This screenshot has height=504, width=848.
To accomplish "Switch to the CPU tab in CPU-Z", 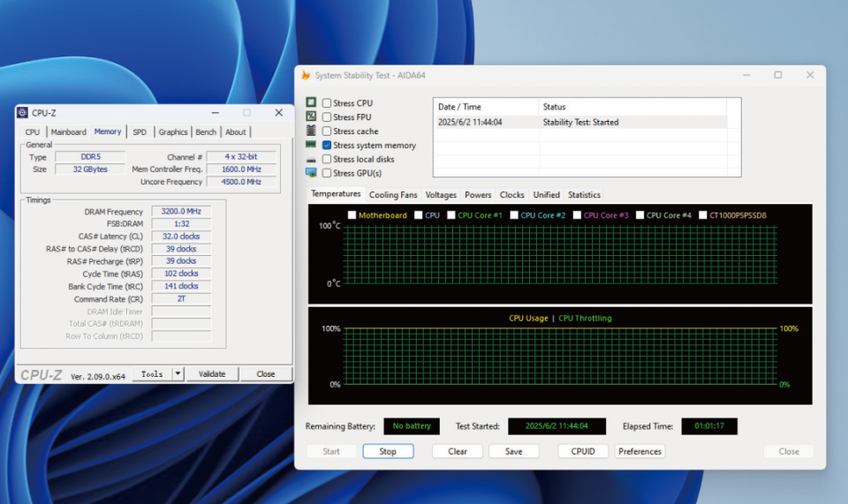I will (33, 132).
